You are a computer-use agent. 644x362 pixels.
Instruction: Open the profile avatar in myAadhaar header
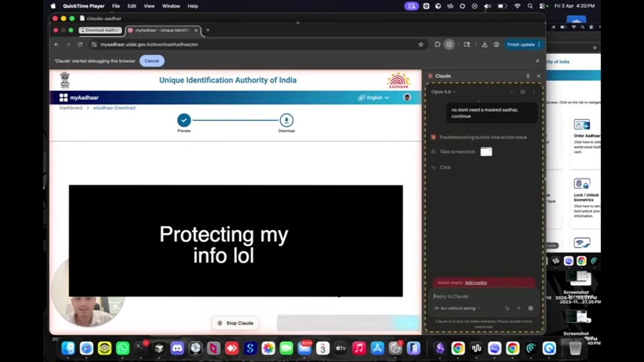tap(407, 97)
